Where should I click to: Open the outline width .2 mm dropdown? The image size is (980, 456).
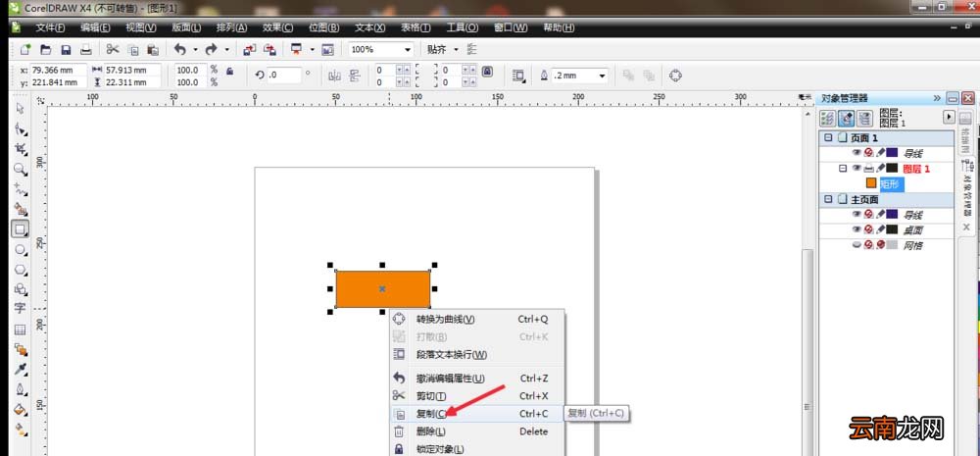point(603,76)
